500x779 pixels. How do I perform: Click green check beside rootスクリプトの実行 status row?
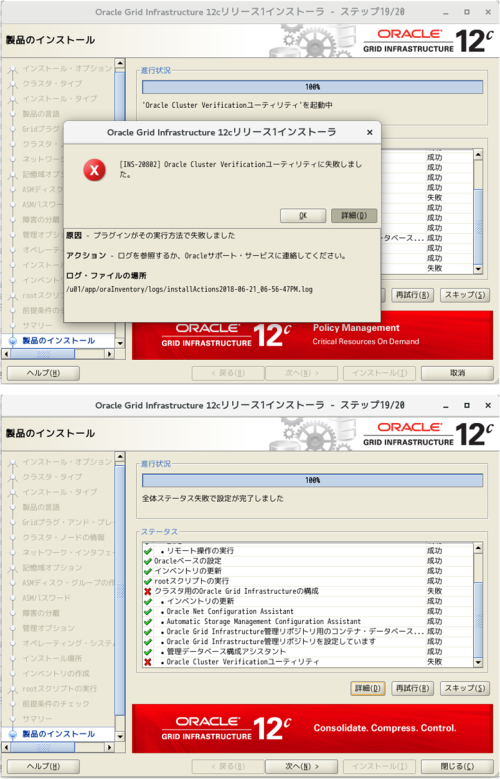click(x=148, y=581)
